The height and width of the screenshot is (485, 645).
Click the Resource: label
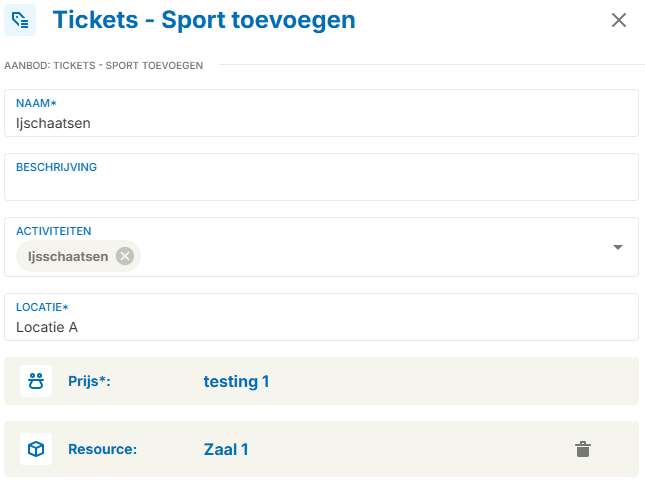click(x=102, y=449)
